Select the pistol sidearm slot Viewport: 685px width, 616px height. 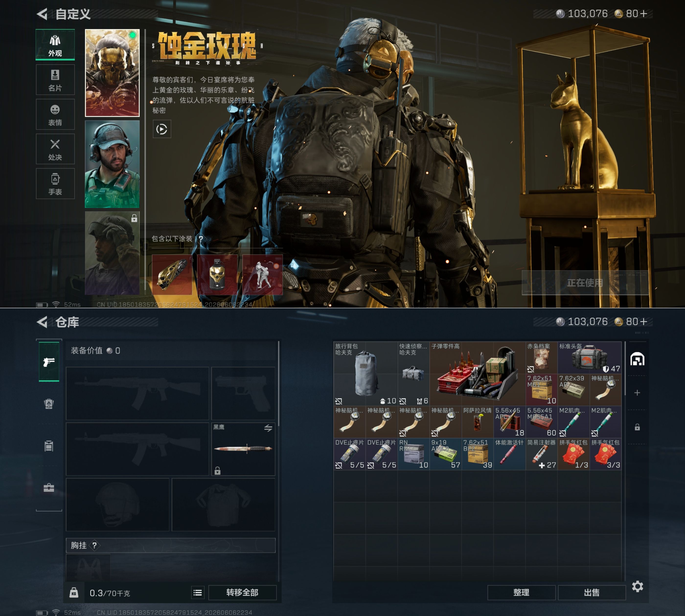pos(243,394)
